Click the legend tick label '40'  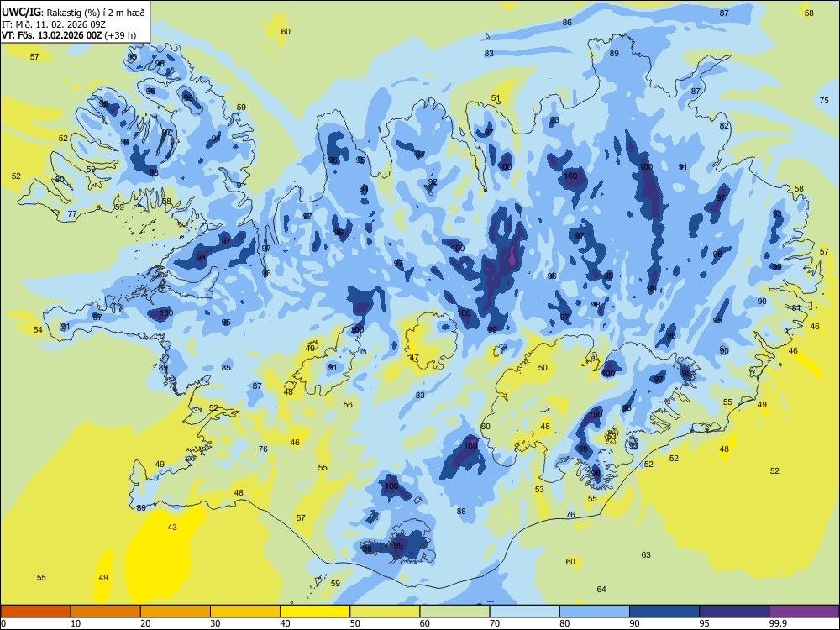(285, 623)
